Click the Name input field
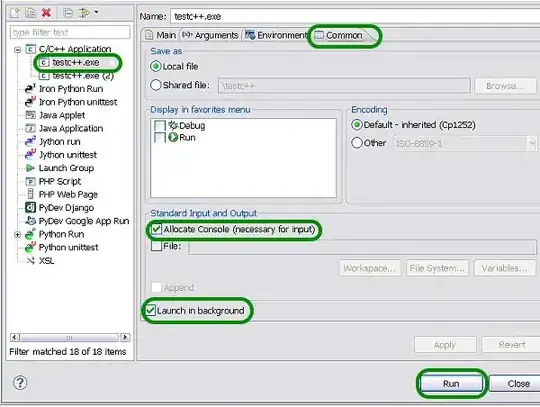540x407 pixels. coord(355,16)
